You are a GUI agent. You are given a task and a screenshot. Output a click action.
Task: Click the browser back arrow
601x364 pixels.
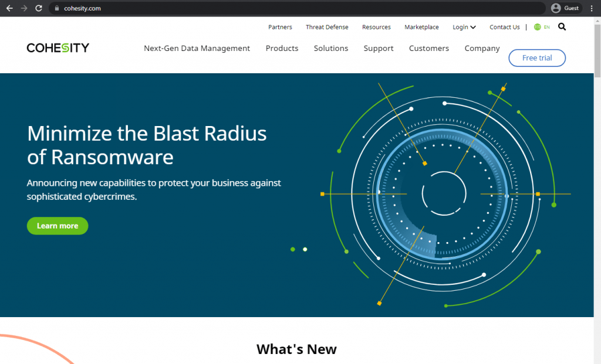click(x=9, y=8)
